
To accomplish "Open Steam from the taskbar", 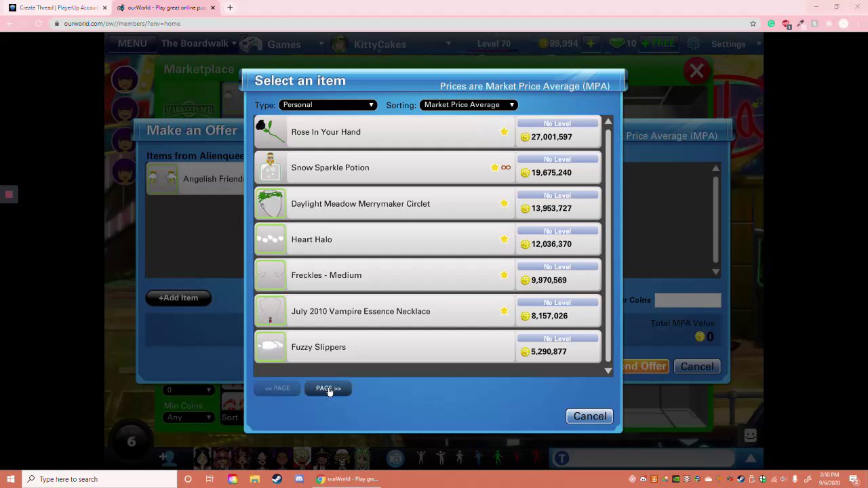I will [277, 479].
